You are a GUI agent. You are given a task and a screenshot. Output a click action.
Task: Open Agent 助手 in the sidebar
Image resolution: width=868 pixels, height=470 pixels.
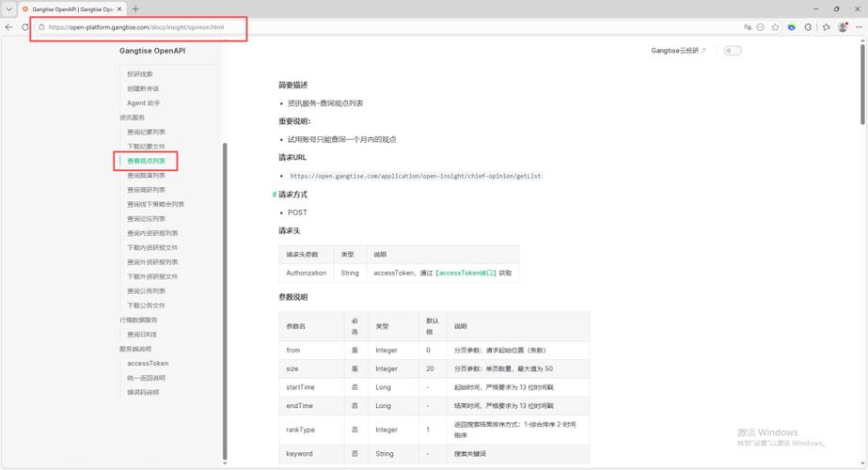tap(143, 103)
